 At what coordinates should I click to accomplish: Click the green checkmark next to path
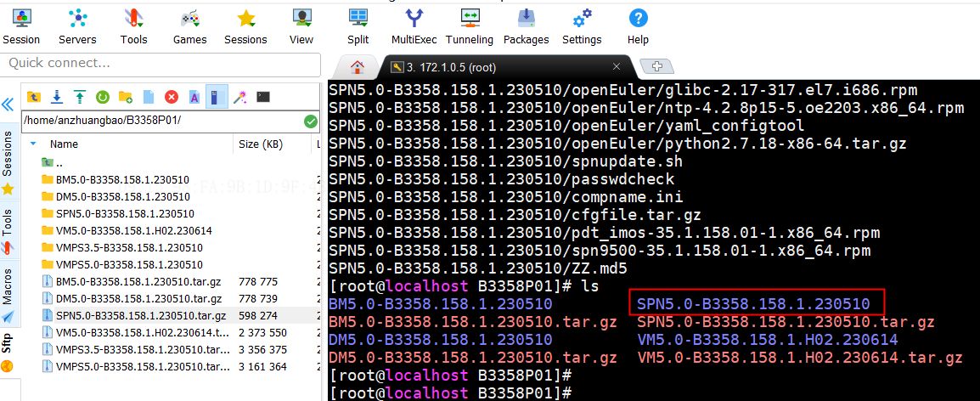(311, 121)
